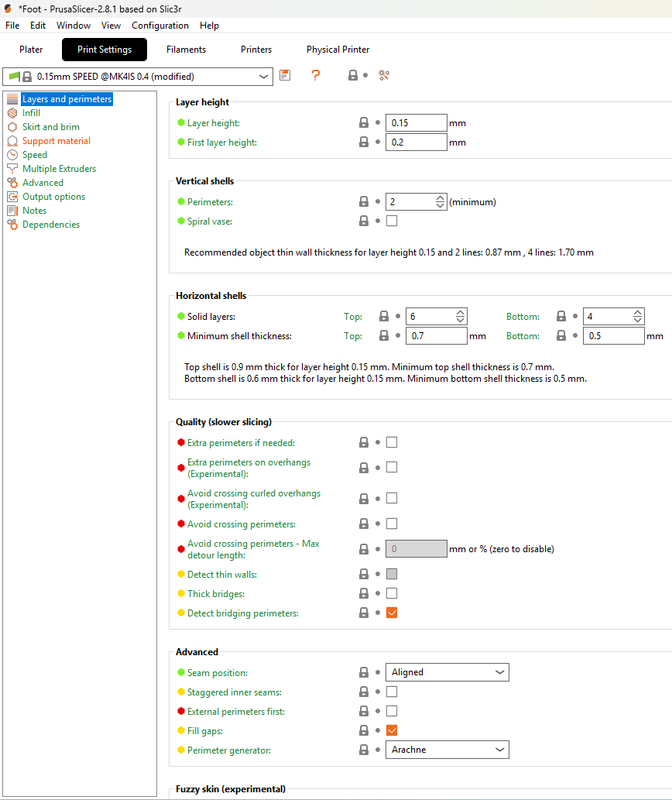Switch to the Physical Printer tab
672x800 pixels.
pyautogui.click(x=338, y=50)
